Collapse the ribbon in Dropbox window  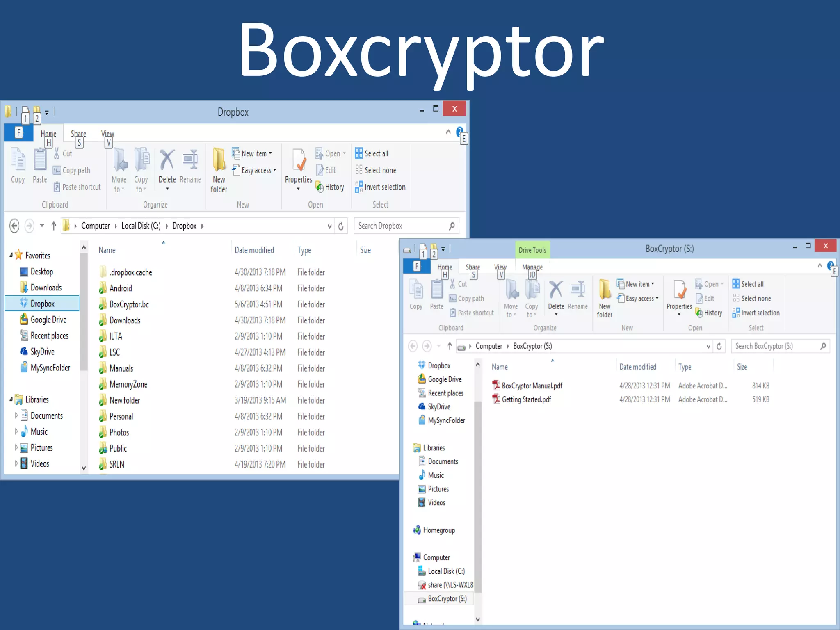click(x=448, y=132)
